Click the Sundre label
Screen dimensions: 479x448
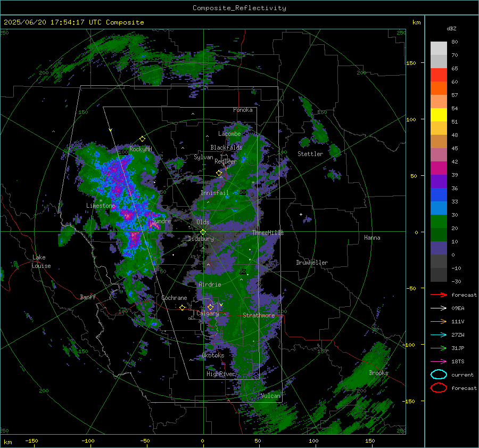(161, 221)
